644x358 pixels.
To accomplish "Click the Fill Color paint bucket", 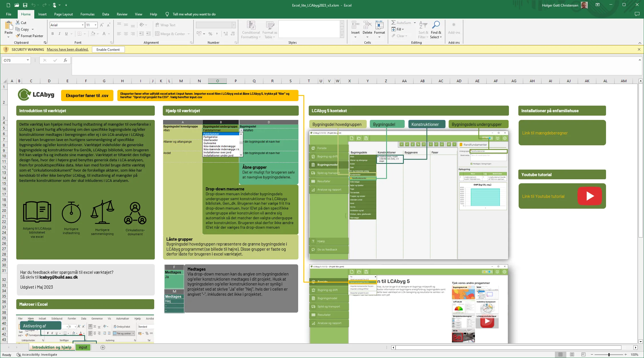I will [93, 34].
